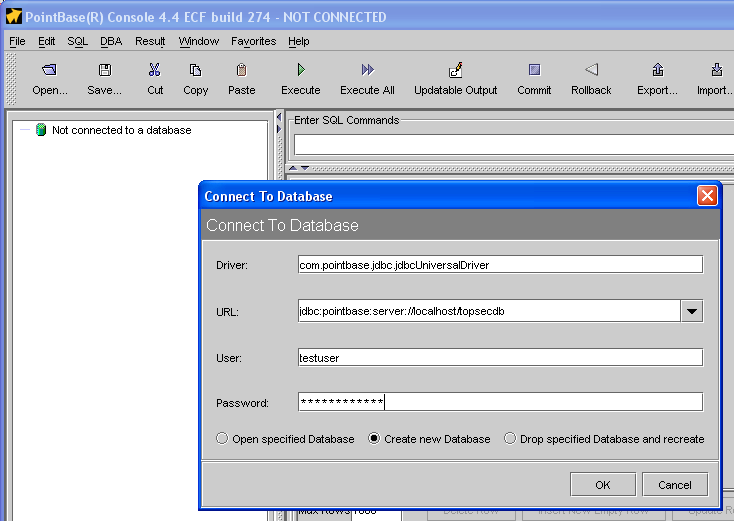Image resolution: width=734 pixels, height=521 pixels.
Task: Open the DBA menu
Action: tap(111, 42)
